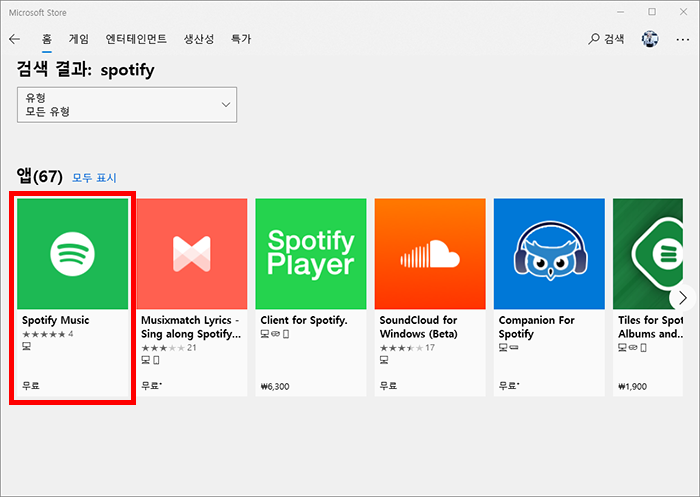700x497 pixels.
Task: Click SoundCloud rating with 17 reviews
Action: (407, 347)
